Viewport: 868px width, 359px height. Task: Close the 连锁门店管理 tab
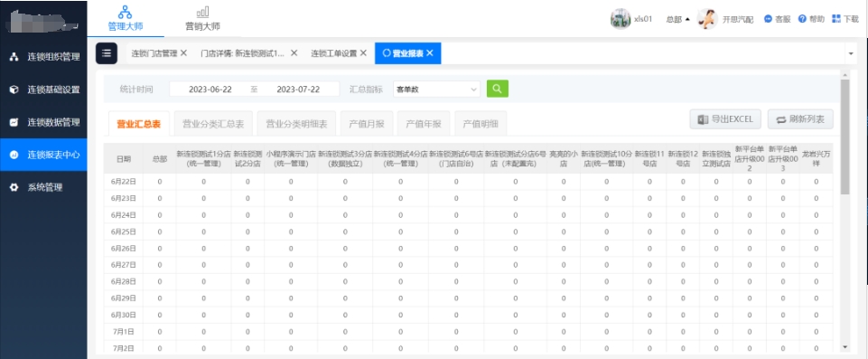[183, 53]
